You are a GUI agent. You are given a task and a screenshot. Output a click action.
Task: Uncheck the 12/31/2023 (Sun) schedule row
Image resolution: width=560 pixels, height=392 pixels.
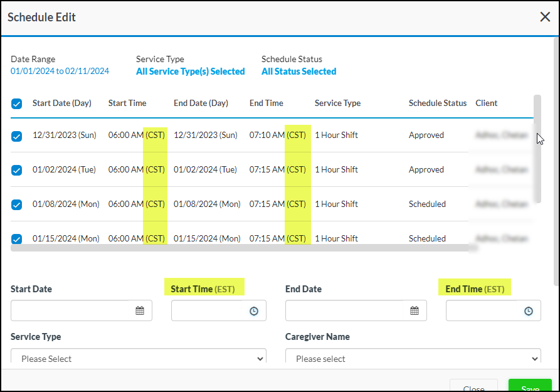17,135
